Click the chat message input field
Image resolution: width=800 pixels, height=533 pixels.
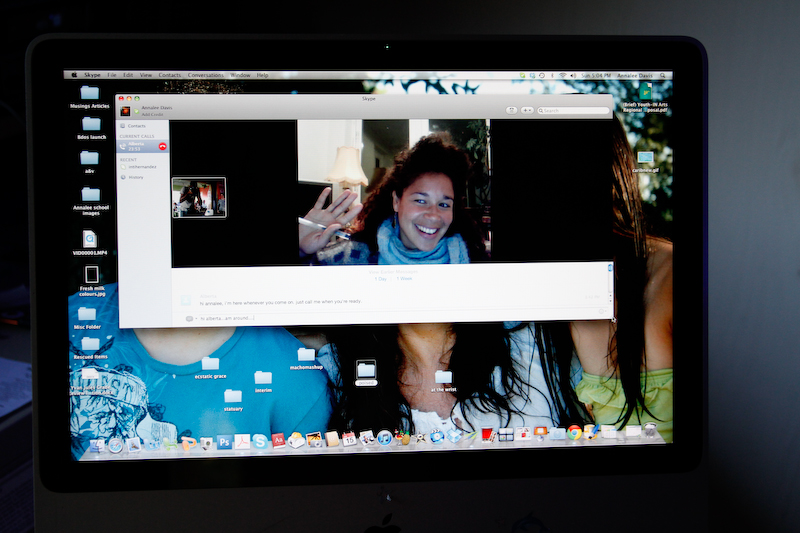tap(390, 318)
